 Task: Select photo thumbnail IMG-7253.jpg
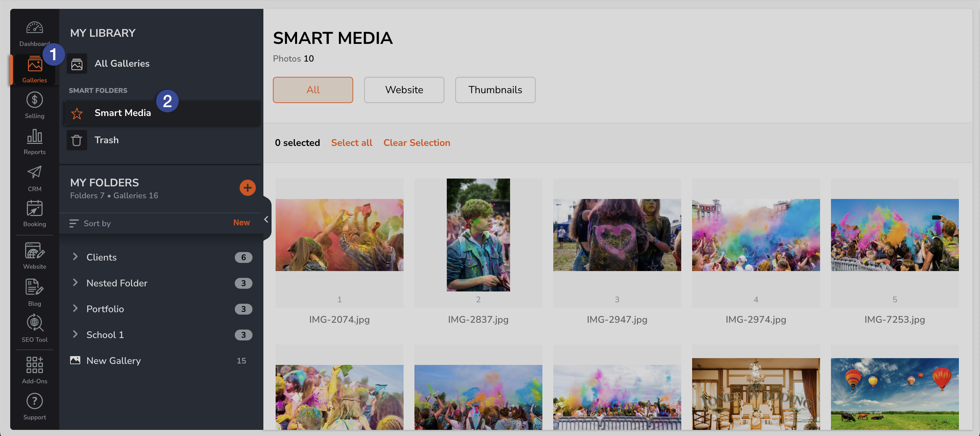pos(895,235)
